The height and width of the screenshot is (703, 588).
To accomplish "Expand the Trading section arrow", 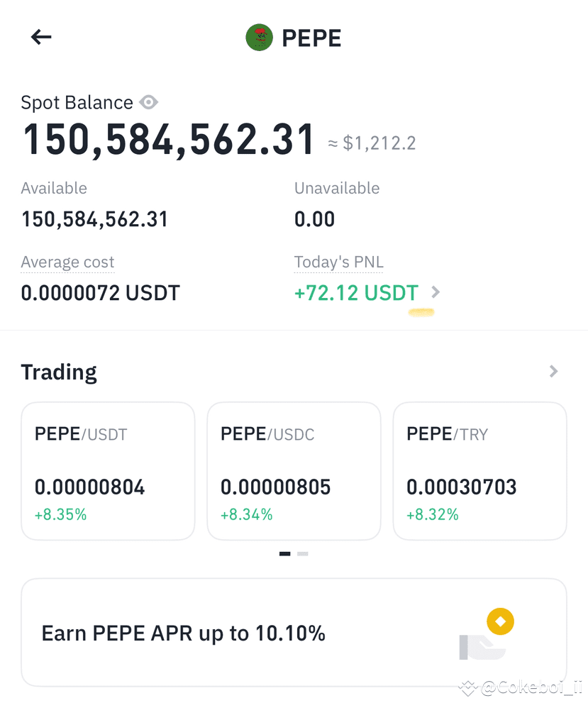I will pyautogui.click(x=554, y=371).
